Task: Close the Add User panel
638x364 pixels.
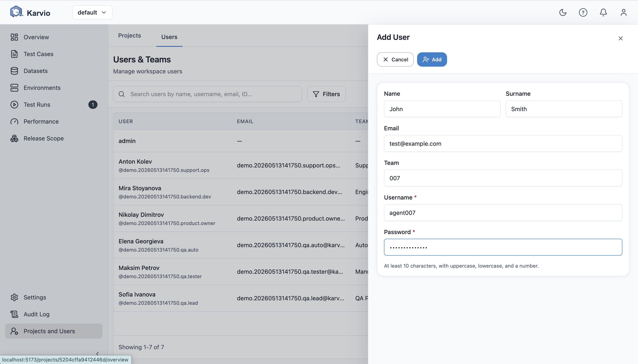Action: click(620, 38)
